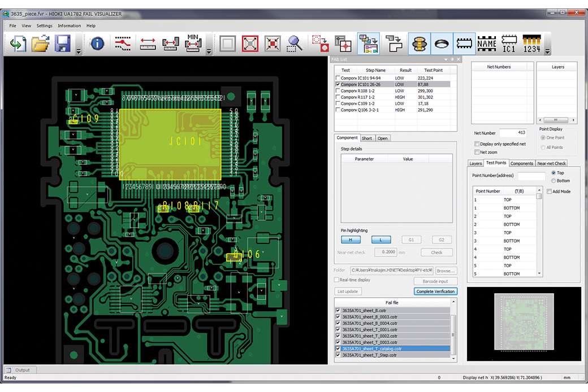This screenshot has width=588, height=392.
Task: Click the Complete Verification button
Action: click(435, 291)
